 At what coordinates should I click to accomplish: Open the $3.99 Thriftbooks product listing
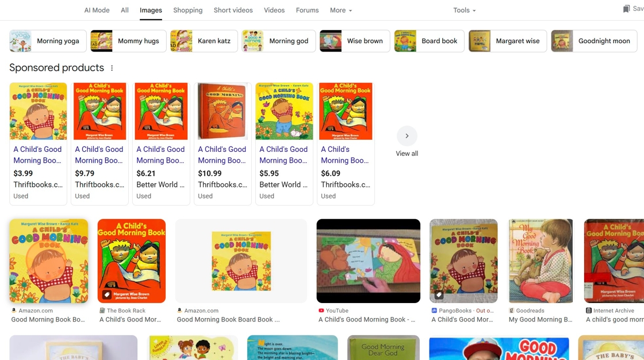pyautogui.click(x=38, y=144)
